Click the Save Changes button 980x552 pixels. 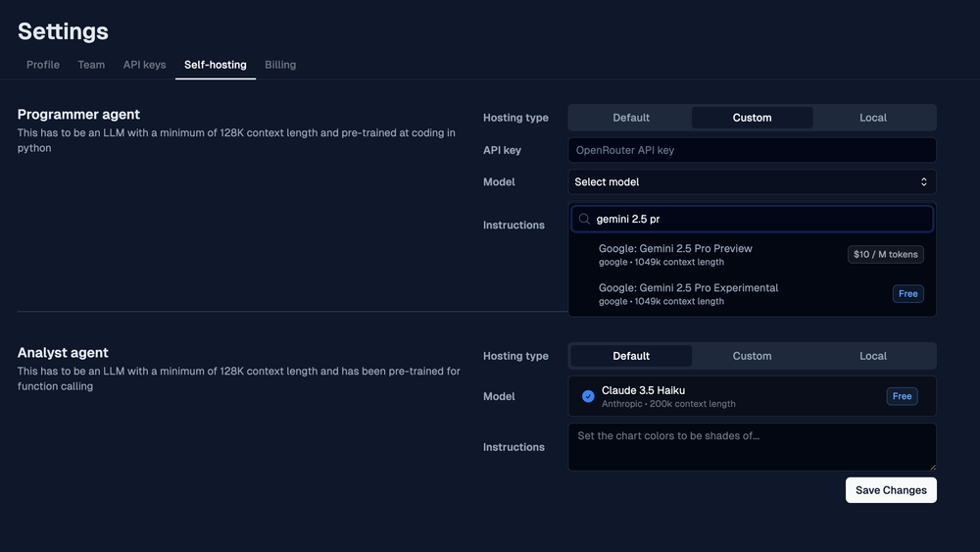(x=890, y=490)
